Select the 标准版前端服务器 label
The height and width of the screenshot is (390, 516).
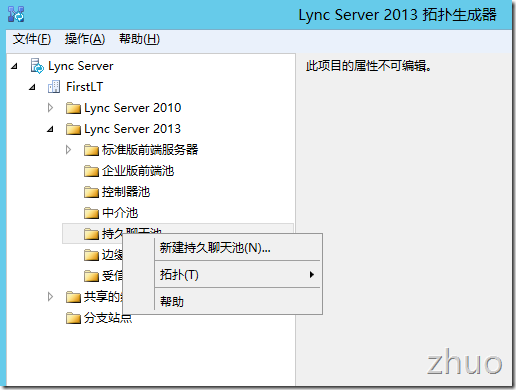[x=150, y=150]
